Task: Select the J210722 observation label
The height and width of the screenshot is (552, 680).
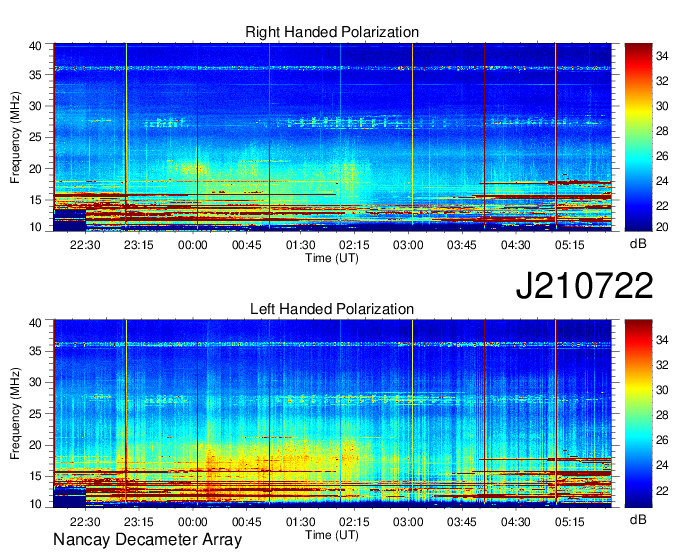Action: (x=584, y=285)
